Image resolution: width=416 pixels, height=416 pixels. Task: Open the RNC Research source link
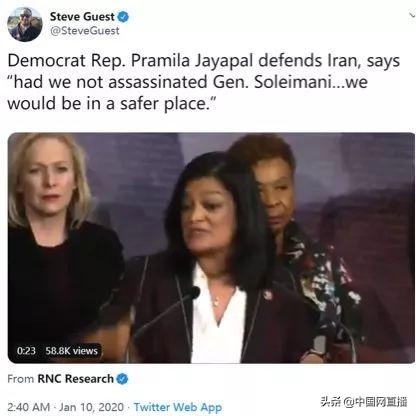76,379
